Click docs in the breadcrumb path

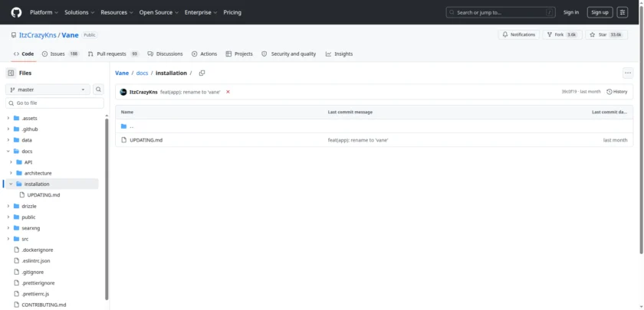(x=142, y=73)
